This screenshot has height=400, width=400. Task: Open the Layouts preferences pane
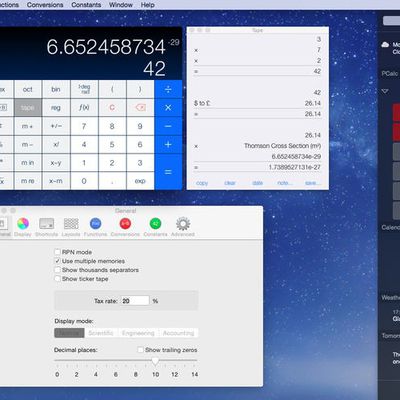(71, 227)
